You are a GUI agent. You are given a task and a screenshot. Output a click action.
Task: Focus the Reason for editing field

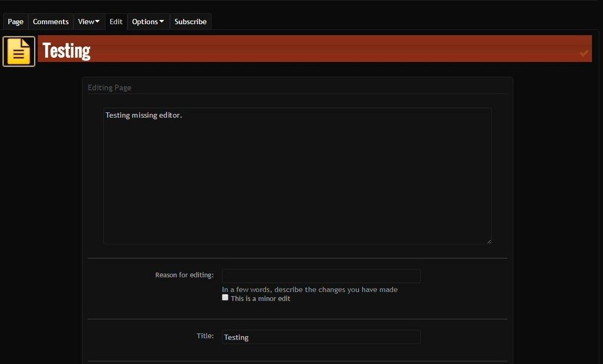(321, 276)
